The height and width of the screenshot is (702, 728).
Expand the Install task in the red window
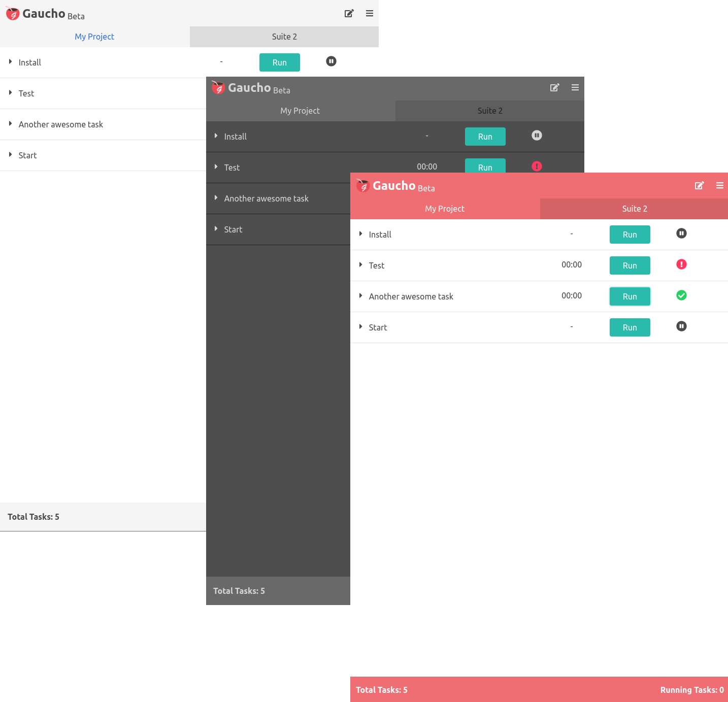pos(360,234)
